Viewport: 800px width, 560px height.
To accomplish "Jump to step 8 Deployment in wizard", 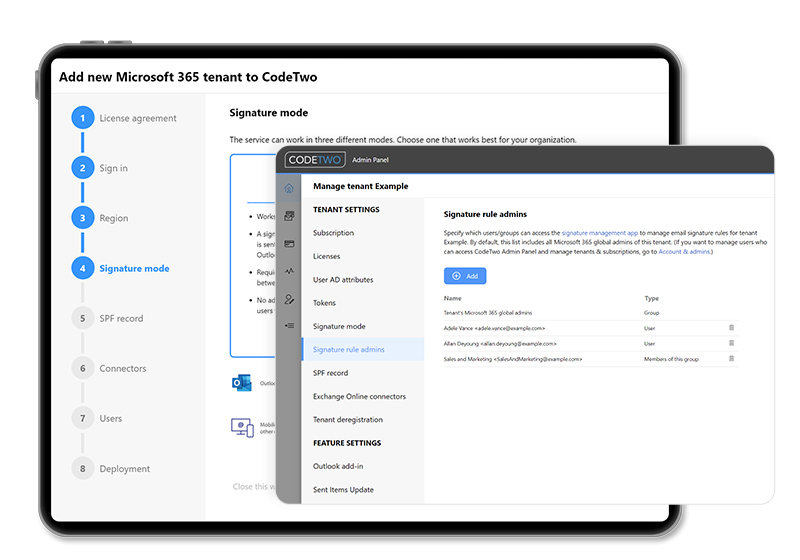I will click(124, 468).
